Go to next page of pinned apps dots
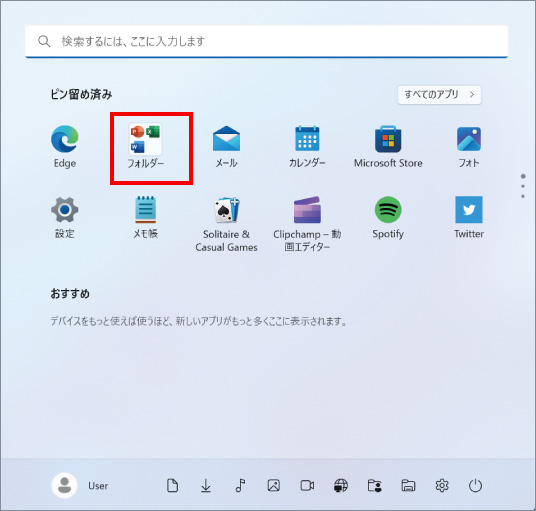The width and height of the screenshot is (536, 511). [523, 186]
